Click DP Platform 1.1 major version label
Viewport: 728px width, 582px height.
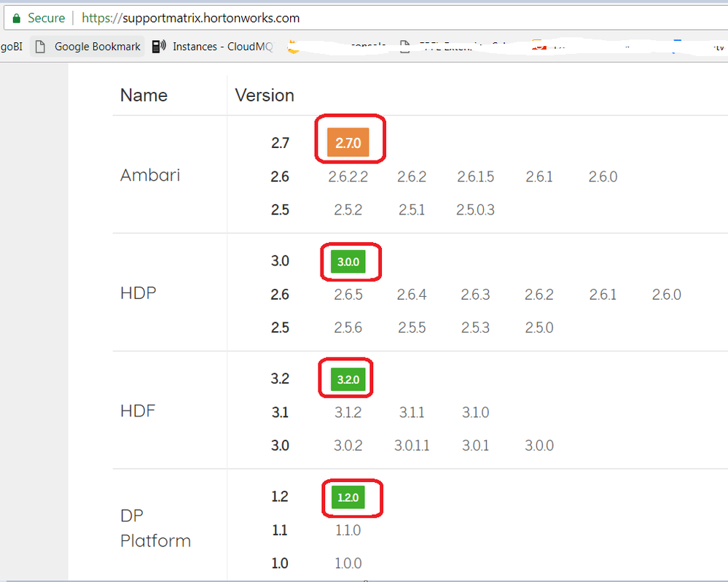[280, 529]
